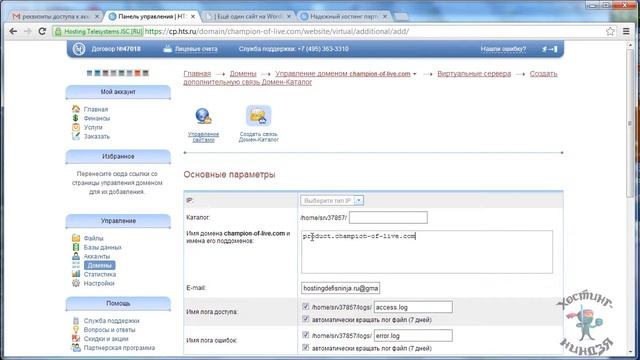Image resolution: width=640 pixels, height=360 pixels.
Task: Select the Панель управления browser tab
Action: click(152, 16)
